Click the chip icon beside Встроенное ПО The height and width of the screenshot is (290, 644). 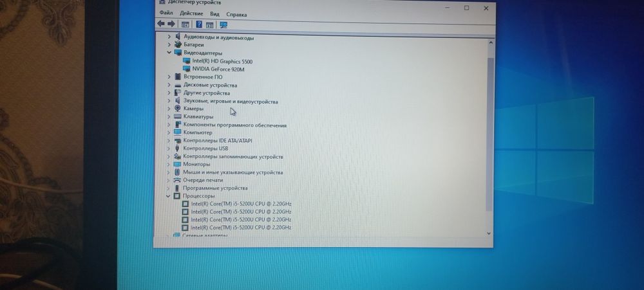pos(178,77)
